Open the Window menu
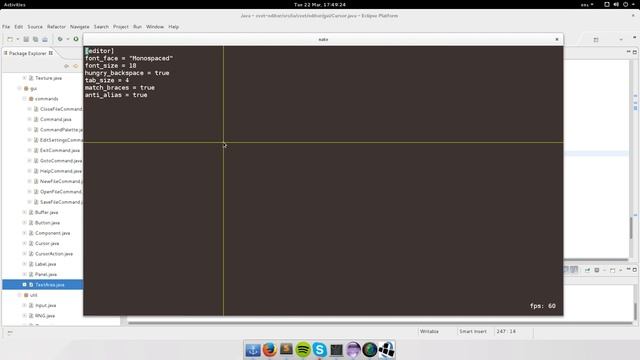 [155, 27]
